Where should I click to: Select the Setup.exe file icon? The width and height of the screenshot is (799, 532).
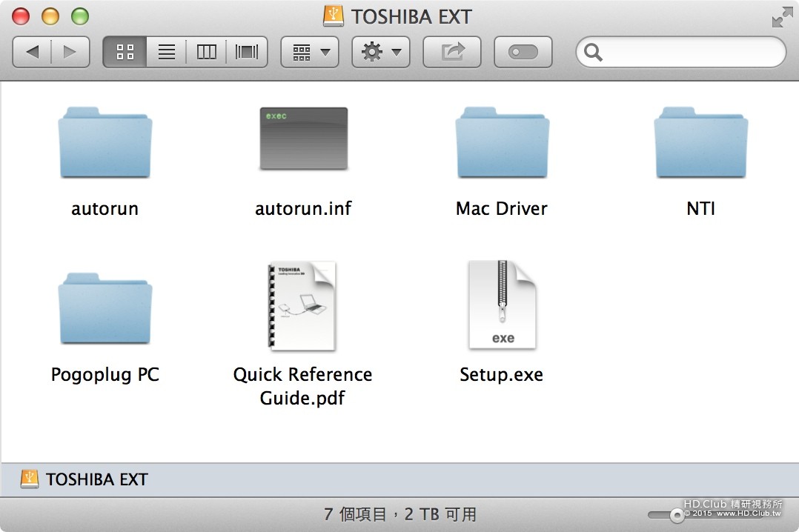click(x=503, y=305)
